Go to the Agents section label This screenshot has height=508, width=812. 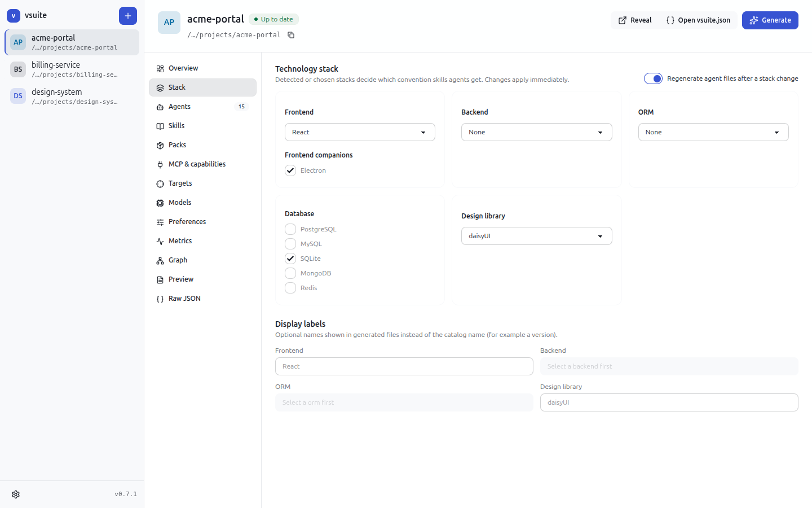click(179, 107)
